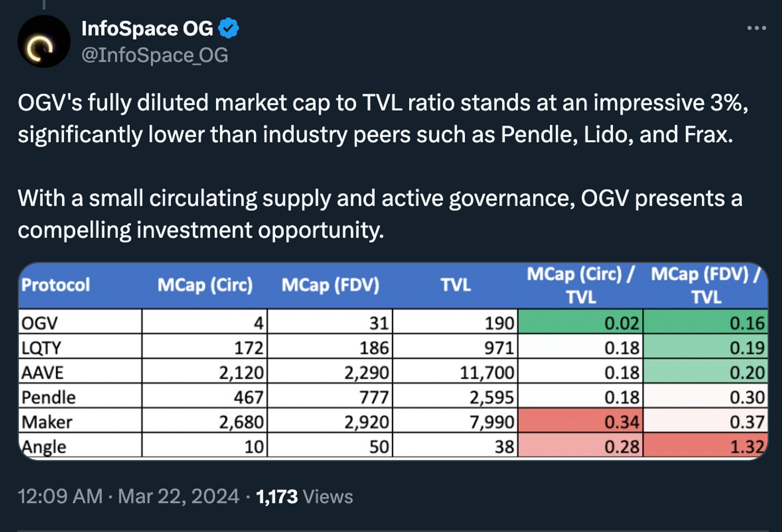Viewport: 782px width, 532px height.
Task: Click the blue verified badge icon
Action: click(x=228, y=28)
